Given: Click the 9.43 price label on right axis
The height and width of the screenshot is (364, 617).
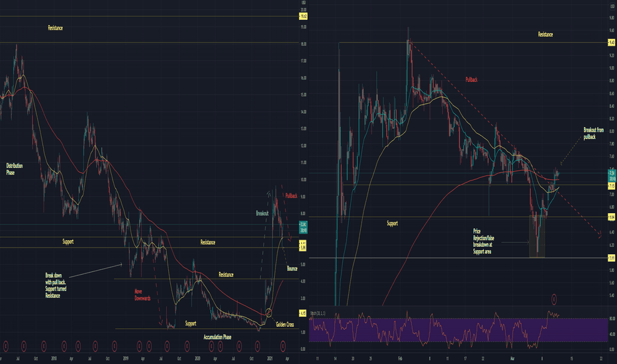Looking at the screenshot, I should click(612, 42).
